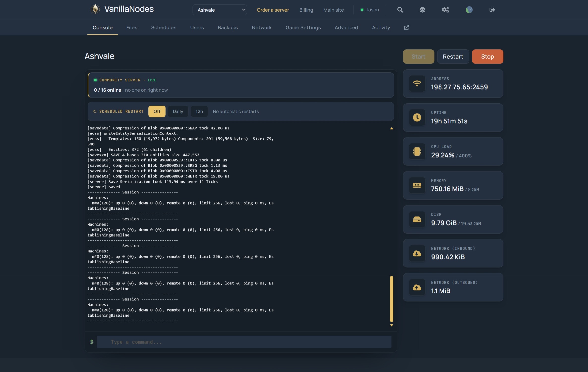
Task: Open the Schedules tab
Action: 164,27
